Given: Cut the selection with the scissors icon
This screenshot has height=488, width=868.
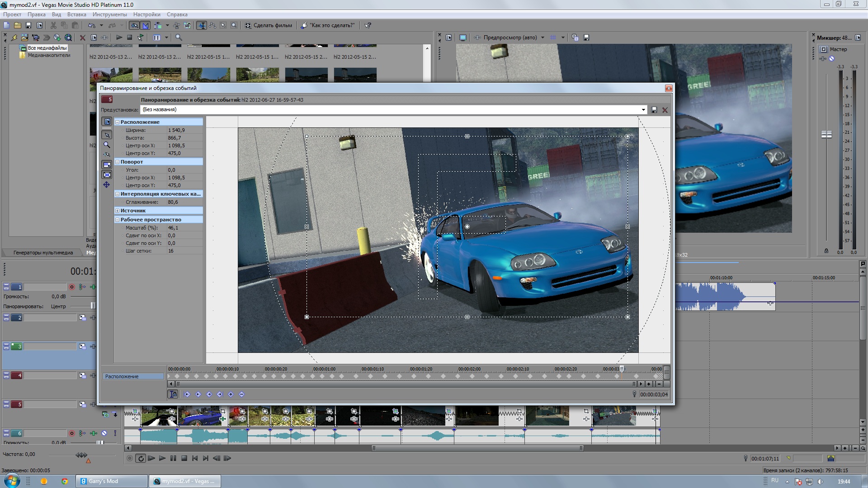Looking at the screenshot, I should [53, 25].
